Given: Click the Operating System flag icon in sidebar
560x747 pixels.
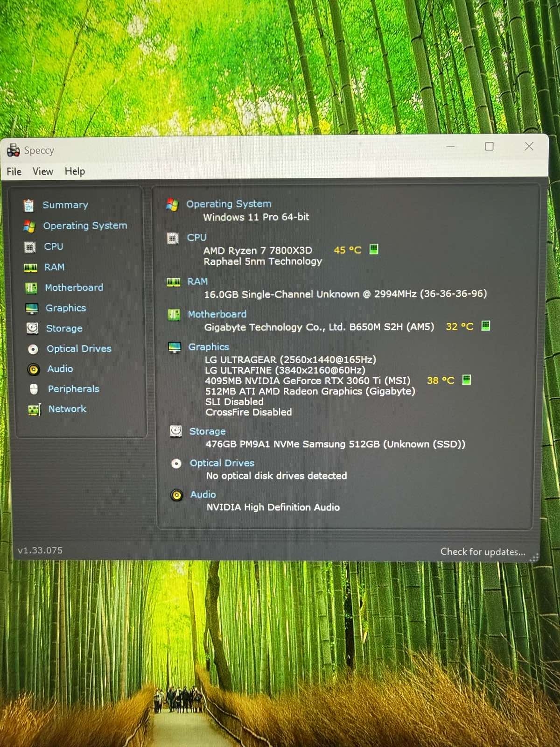Looking at the screenshot, I should [29, 226].
